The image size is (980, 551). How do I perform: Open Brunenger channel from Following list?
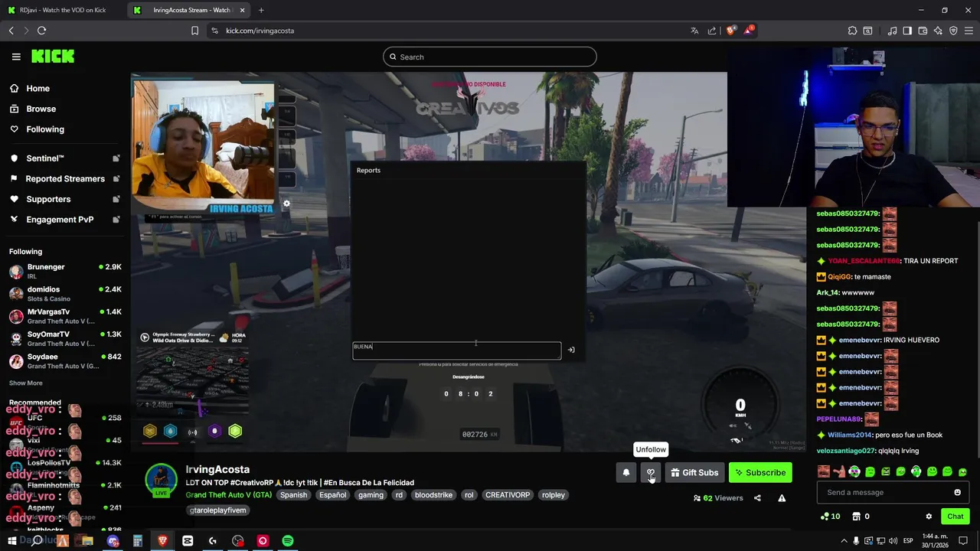click(65, 271)
